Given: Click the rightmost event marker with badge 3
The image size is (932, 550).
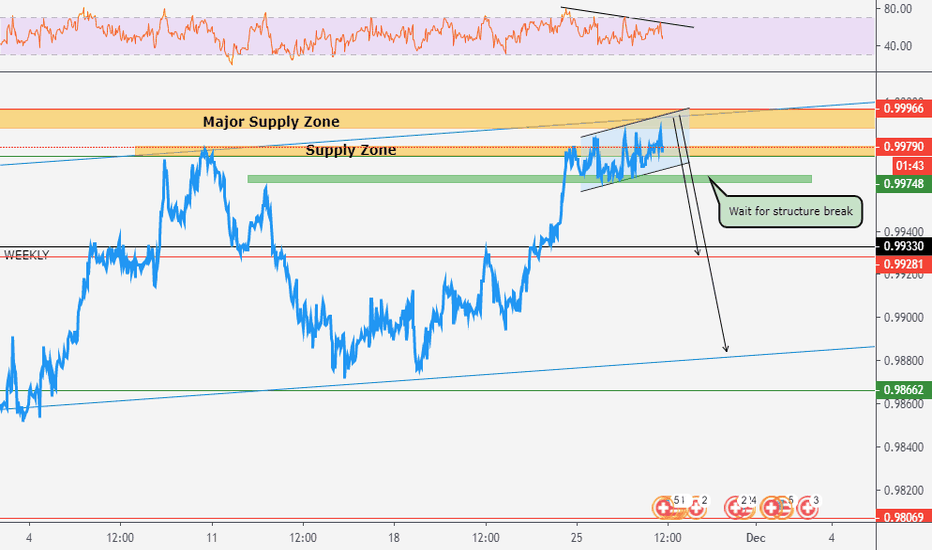Looking at the screenshot, I should [x=808, y=508].
